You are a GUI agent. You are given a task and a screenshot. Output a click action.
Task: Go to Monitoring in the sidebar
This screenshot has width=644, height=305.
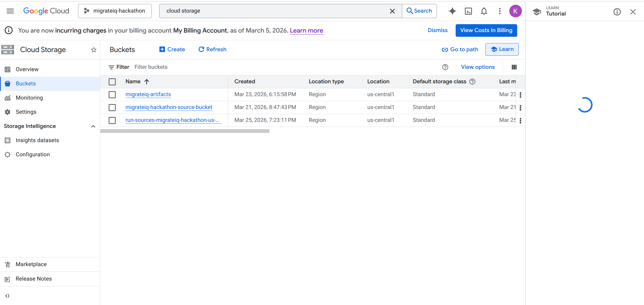tap(29, 98)
